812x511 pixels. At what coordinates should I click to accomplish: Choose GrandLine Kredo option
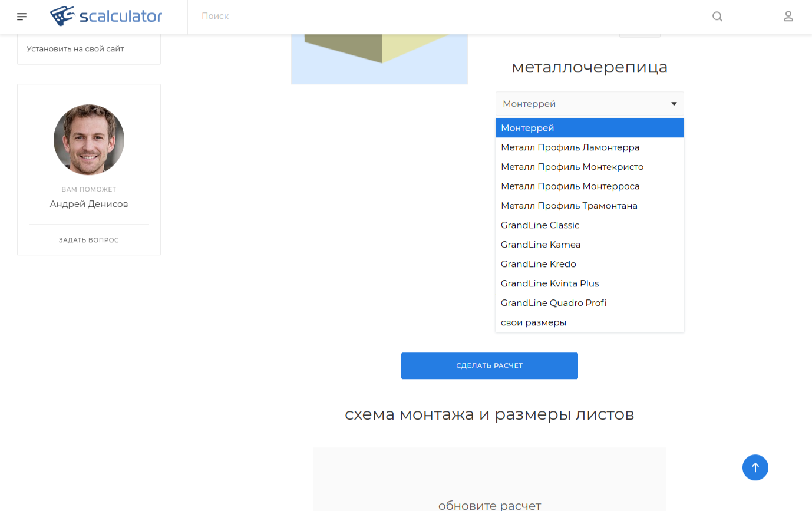point(590,264)
